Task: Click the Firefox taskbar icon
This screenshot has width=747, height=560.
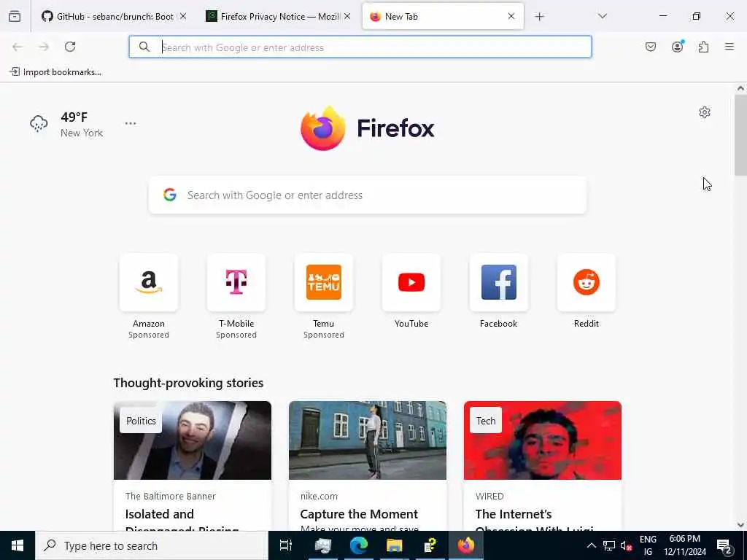Action: click(466, 545)
